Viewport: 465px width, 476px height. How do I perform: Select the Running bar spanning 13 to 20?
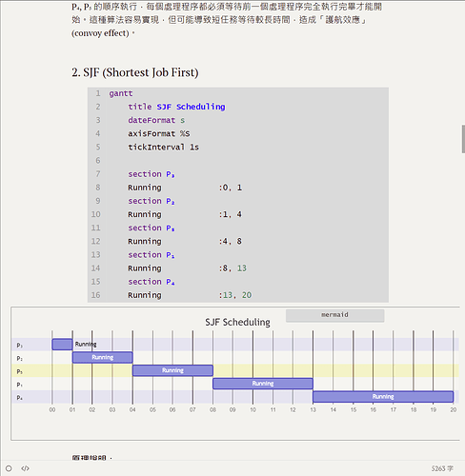pos(383,397)
